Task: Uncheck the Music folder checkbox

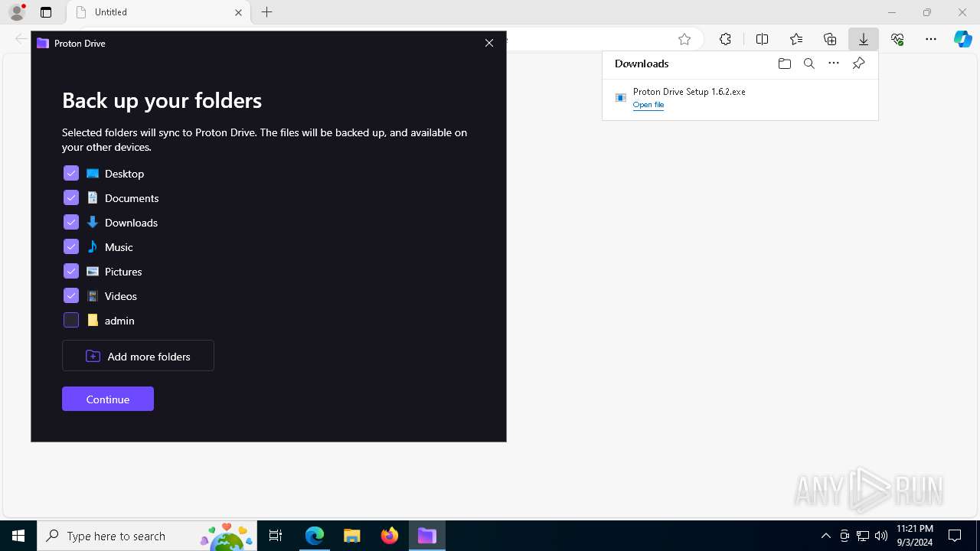Action: pos(71,247)
